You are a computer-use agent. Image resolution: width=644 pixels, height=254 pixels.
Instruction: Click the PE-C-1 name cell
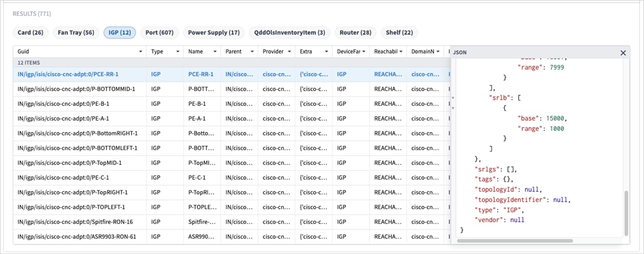coord(202,178)
